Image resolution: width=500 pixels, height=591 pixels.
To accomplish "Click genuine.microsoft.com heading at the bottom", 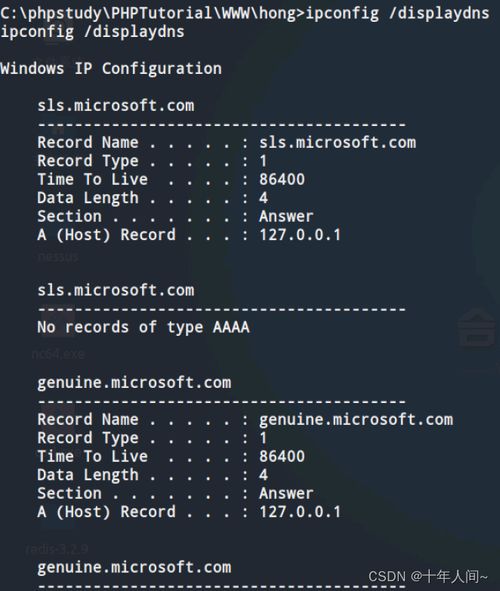I will point(134,567).
